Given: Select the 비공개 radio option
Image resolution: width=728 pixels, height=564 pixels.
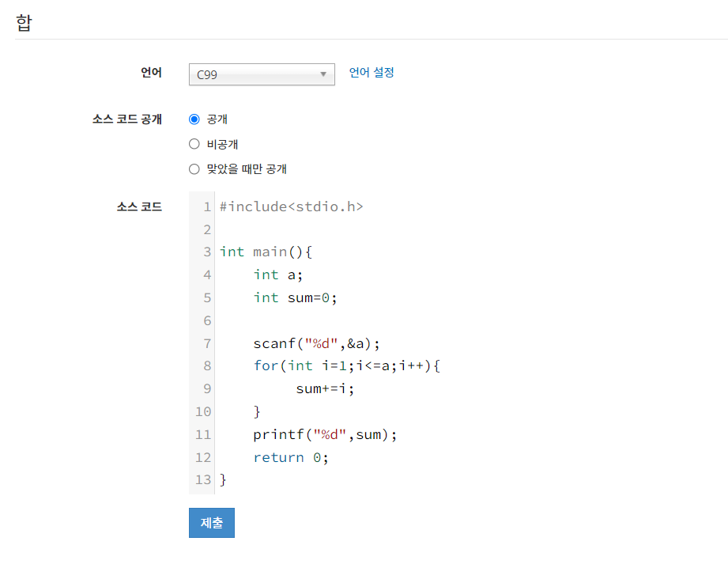Looking at the screenshot, I should (x=194, y=144).
